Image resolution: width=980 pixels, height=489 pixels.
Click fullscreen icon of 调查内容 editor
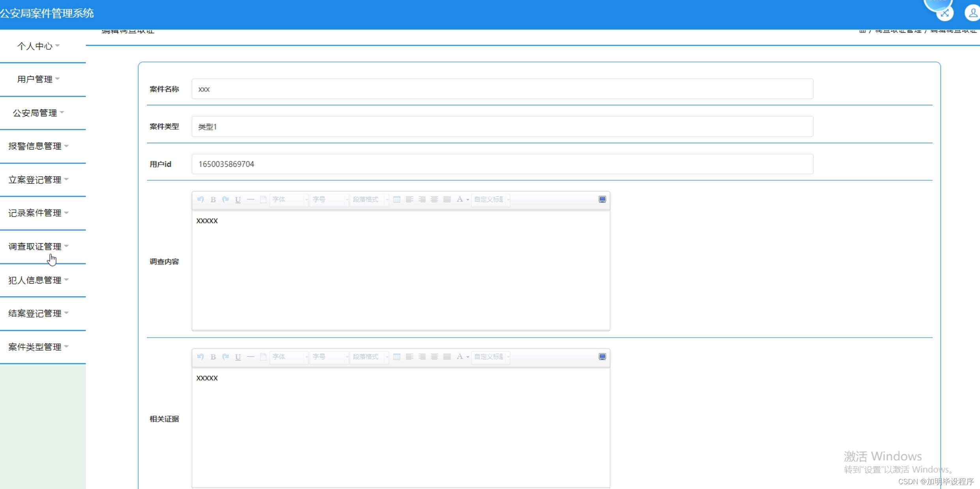tap(602, 199)
